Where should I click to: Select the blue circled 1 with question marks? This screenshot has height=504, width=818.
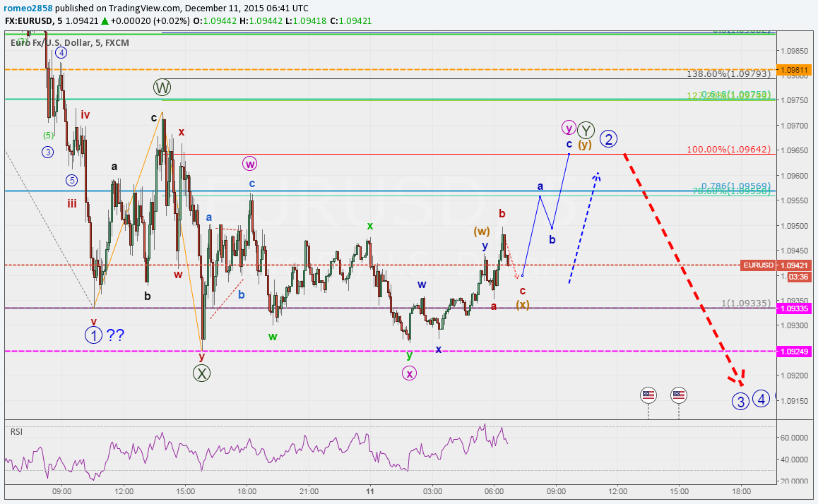point(105,335)
